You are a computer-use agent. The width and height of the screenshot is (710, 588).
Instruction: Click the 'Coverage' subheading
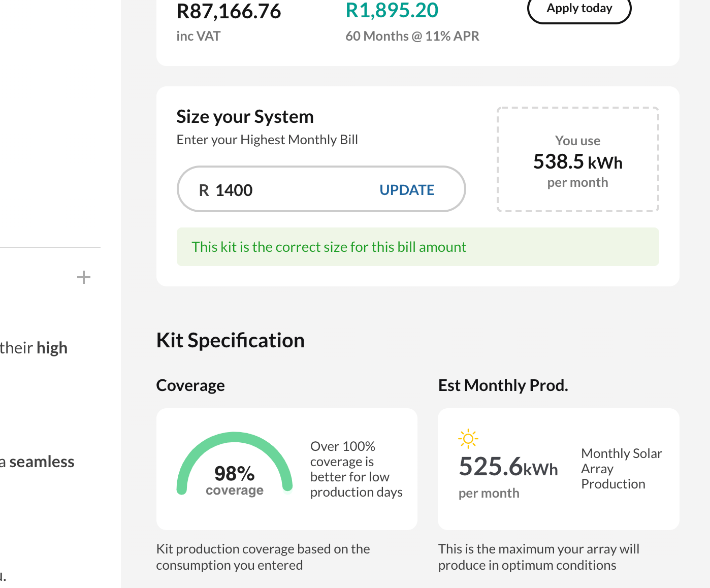(x=190, y=385)
